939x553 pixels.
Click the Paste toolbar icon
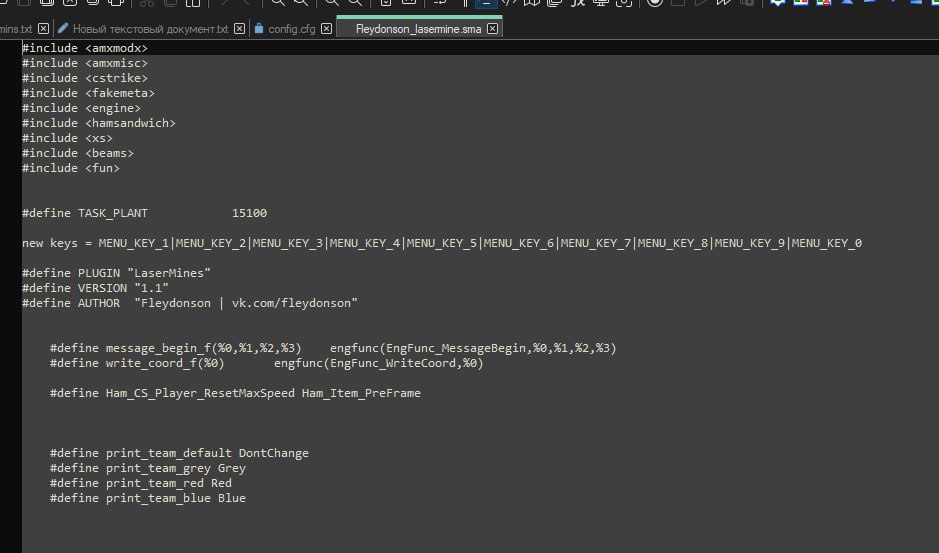[193, 3]
